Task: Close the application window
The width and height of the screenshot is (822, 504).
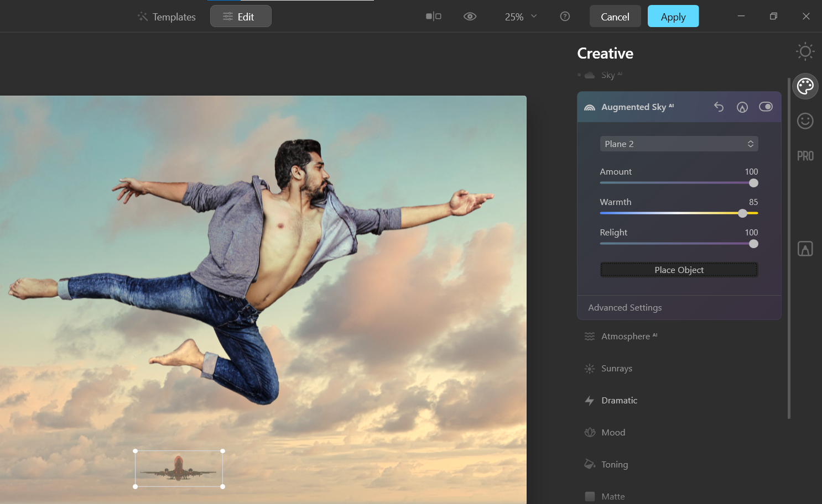Action: coord(806,16)
